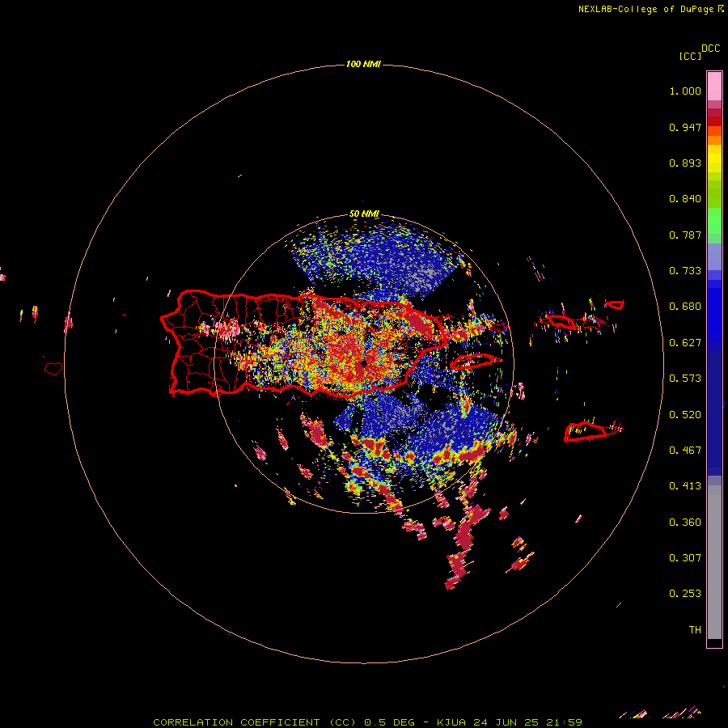The image size is (728, 728).
Task: Click the 0.840 scale value
Action: tap(685, 199)
